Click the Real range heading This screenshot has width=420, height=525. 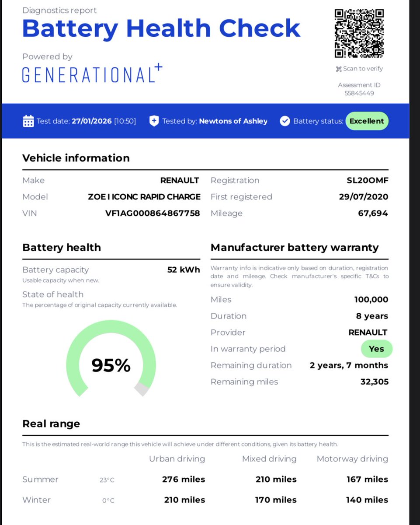(51, 424)
